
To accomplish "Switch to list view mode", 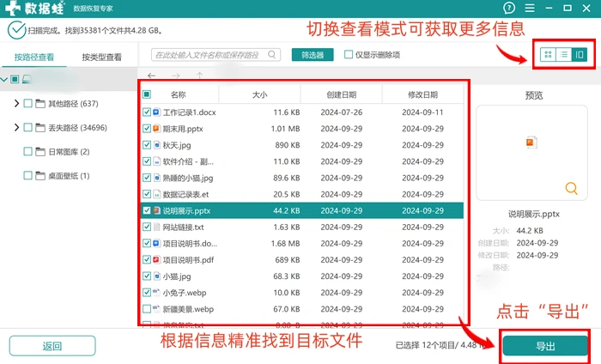I will point(564,55).
